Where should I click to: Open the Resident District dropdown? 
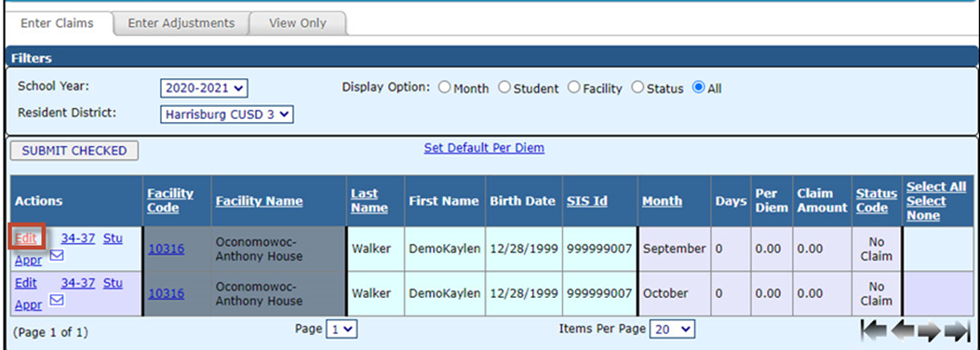point(227,114)
